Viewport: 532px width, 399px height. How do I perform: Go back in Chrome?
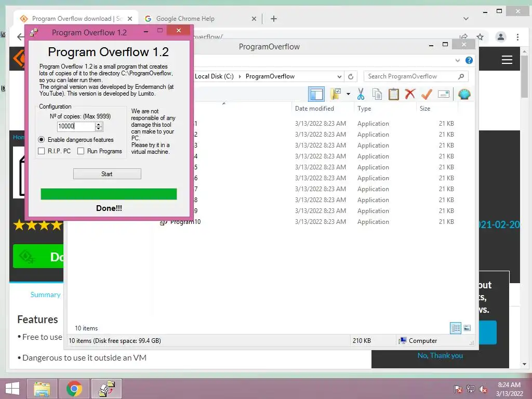pyautogui.click(x=21, y=37)
